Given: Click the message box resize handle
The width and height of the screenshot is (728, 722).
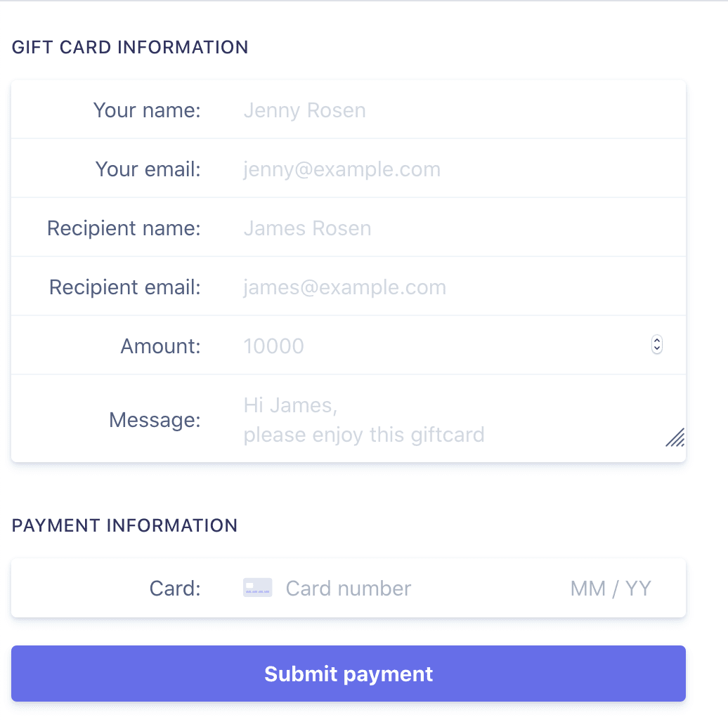Looking at the screenshot, I should click(x=675, y=438).
